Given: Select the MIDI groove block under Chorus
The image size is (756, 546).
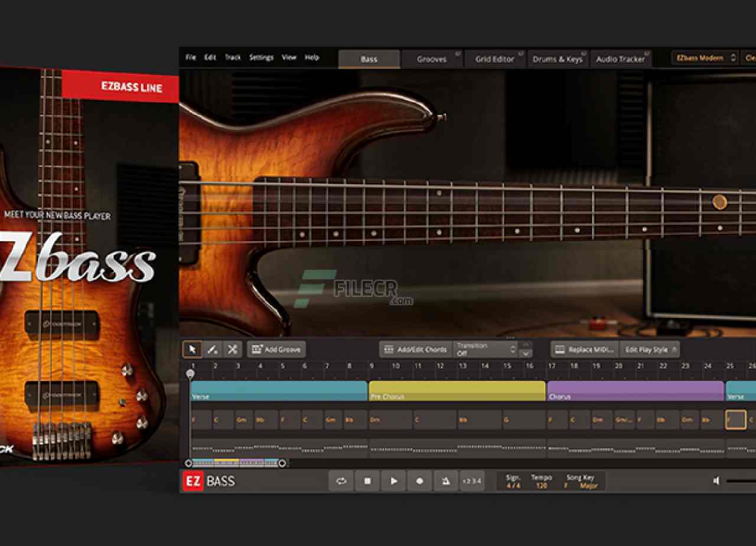Looking at the screenshot, I should pos(636,448).
